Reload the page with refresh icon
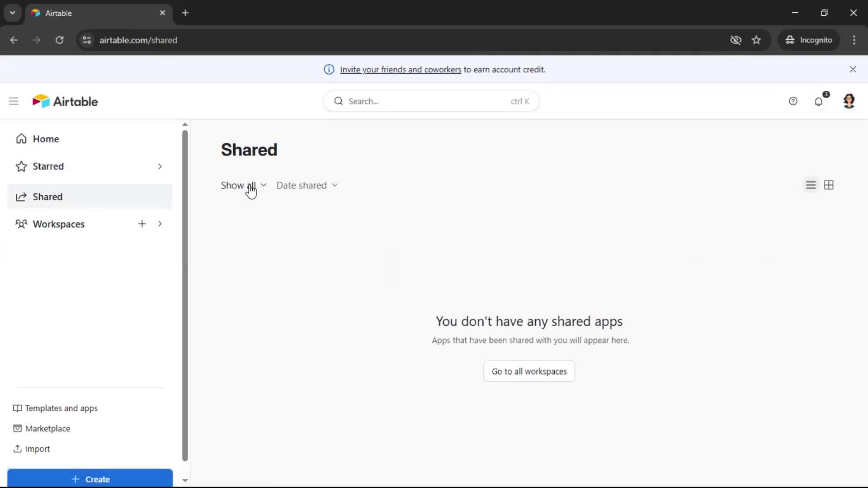This screenshot has height=488, width=868. [59, 40]
